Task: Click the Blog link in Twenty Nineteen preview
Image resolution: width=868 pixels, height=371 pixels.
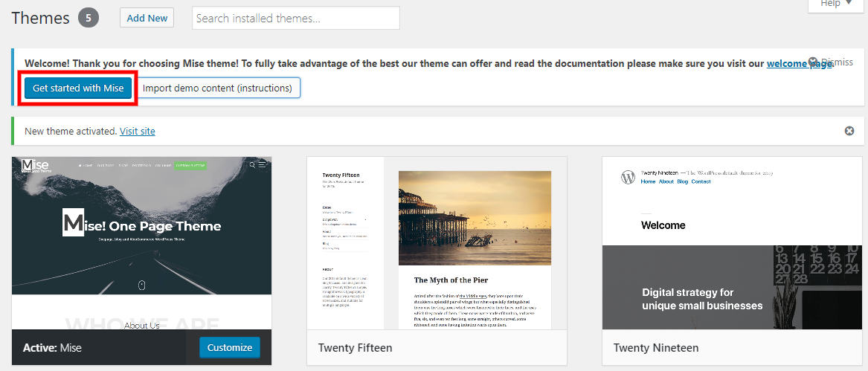Action: point(682,181)
